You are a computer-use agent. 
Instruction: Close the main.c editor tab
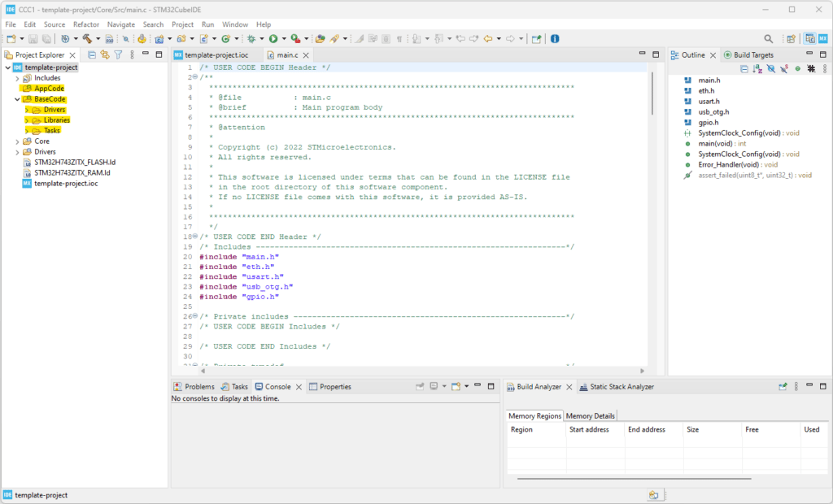306,55
